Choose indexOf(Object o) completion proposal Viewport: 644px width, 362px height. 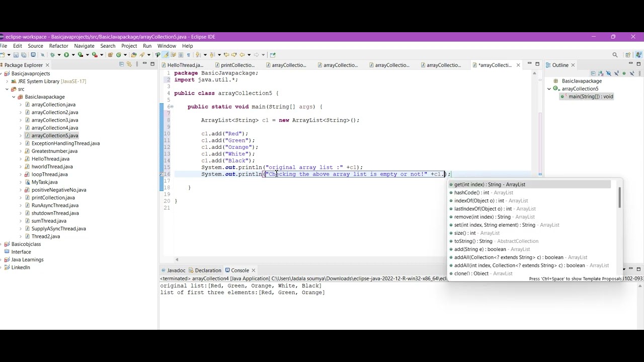[x=491, y=201]
